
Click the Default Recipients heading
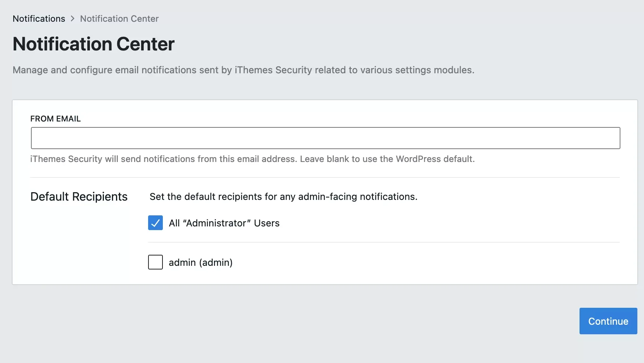79,197
